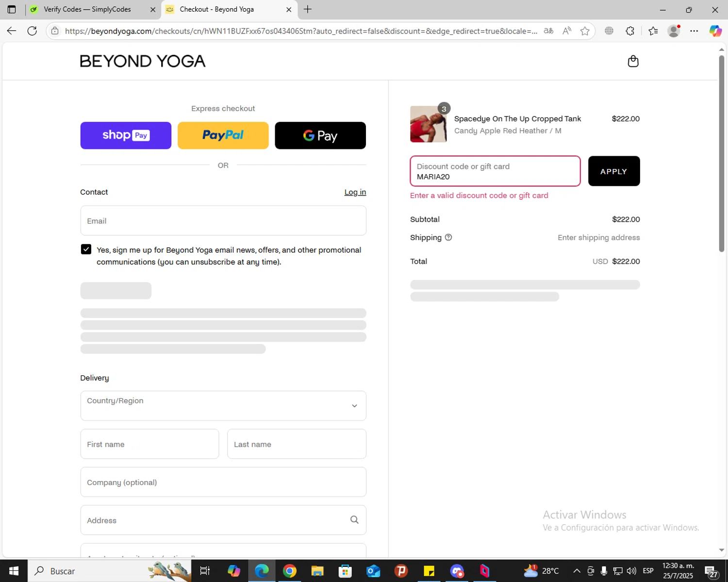The height and width of the screenshot is (582, 728).
Task: Activate the Read aloud icon
Action: click(x=566, y=31)
